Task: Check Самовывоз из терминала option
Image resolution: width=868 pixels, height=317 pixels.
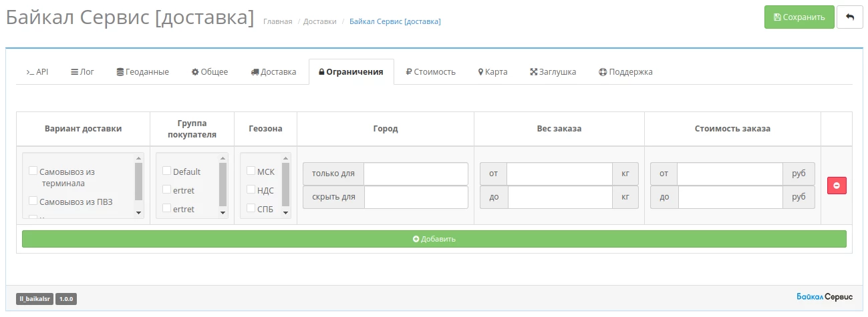Action: click(33, 172)
